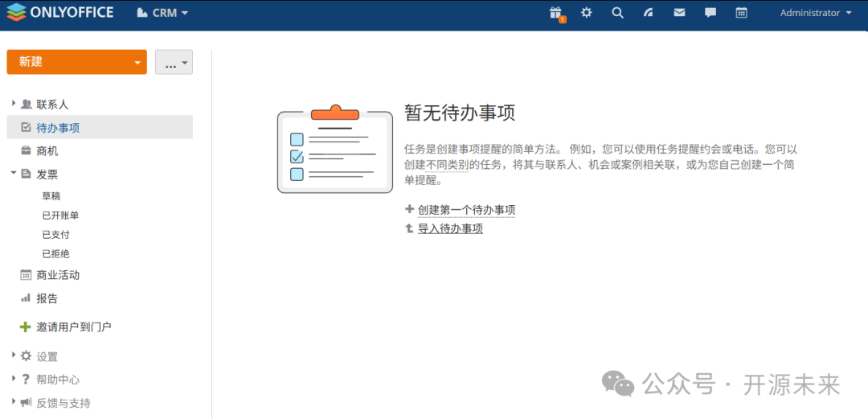The height and width of the screenshot is (419, 868).
Task: Click 创建第一个待办事项 link
Action: (x=467, y=210)
